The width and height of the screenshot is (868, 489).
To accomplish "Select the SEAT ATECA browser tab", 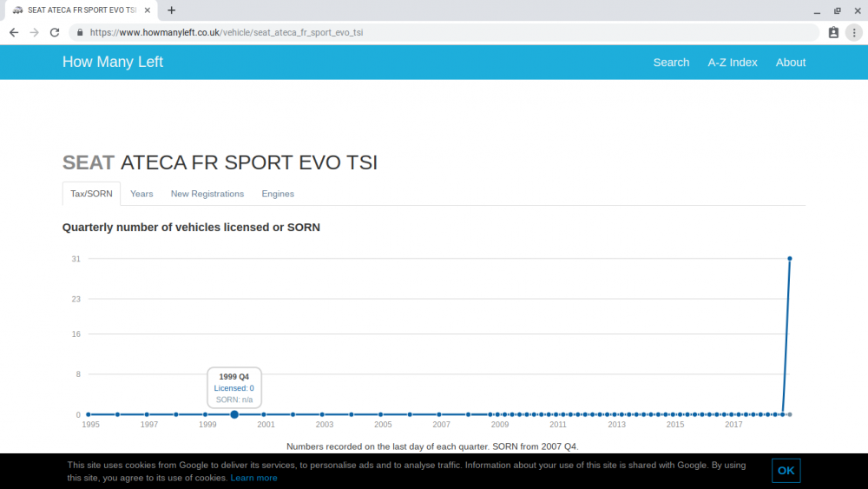I will click(82, 10).
